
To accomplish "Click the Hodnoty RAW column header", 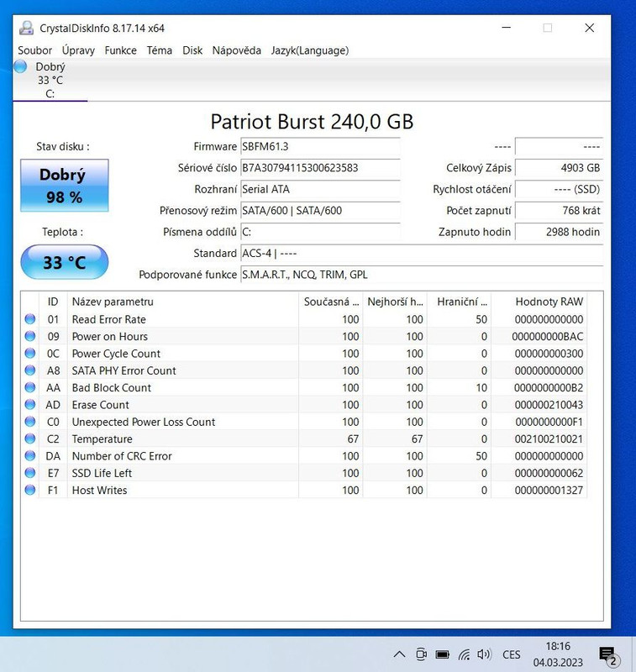I will click(x=539, y=302).
